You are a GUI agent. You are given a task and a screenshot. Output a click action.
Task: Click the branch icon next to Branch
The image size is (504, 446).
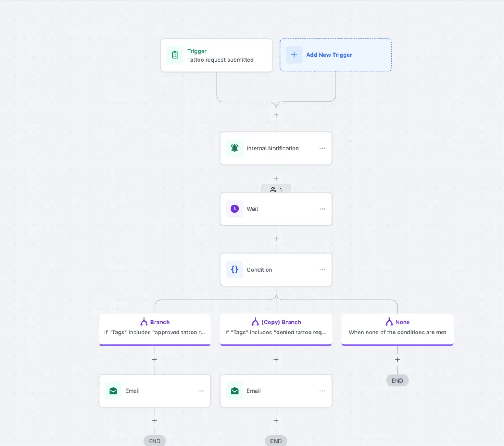[x=144, y=322]
